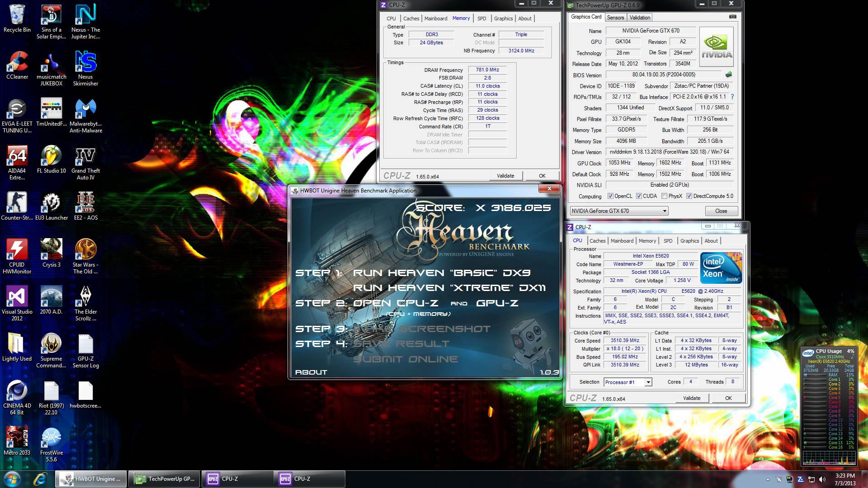The width and height of the screenshot is (868, 488).
Task: Open Supreme Commander desktop icon
Action: [x=51, y=351]
